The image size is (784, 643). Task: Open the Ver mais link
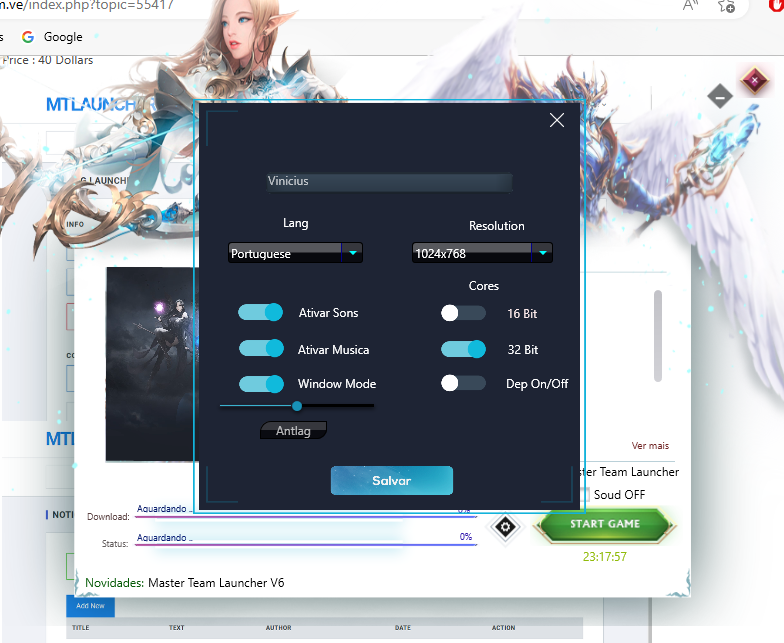650,446
